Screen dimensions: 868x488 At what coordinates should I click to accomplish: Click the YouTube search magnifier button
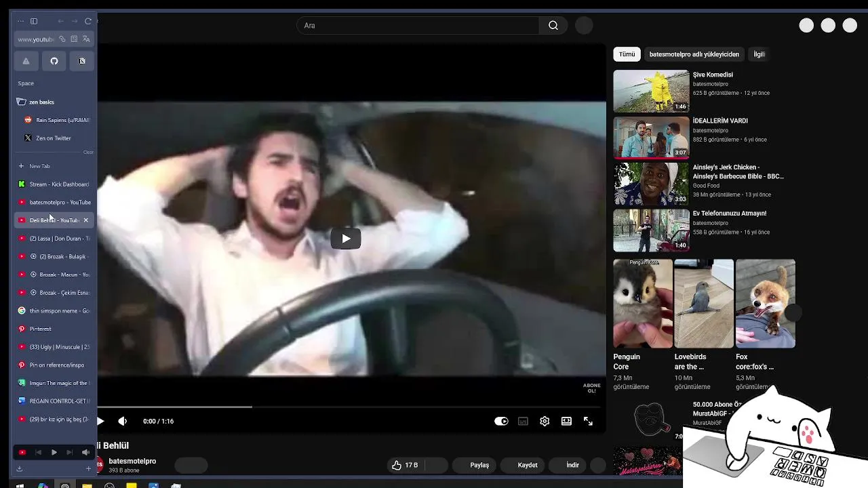click(553, 26)
